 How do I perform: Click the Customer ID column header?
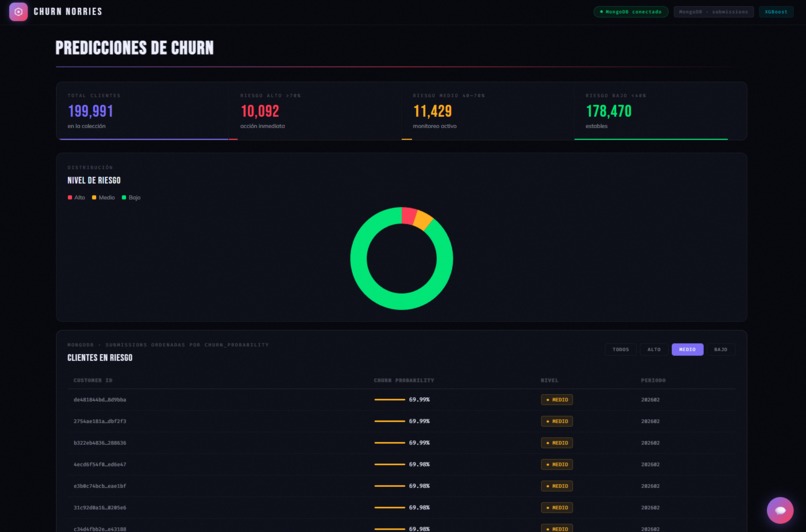click(x=93, y=380)
